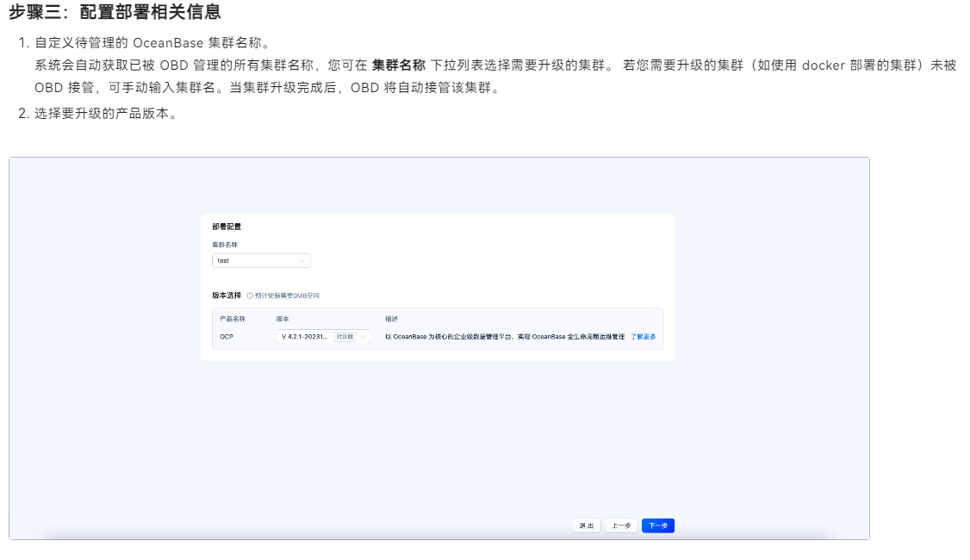The height and width of the screenshot is (560, 970).
Task: Click the info icon beside 预计安装需要0MB空间
Action: coord(250,296)
